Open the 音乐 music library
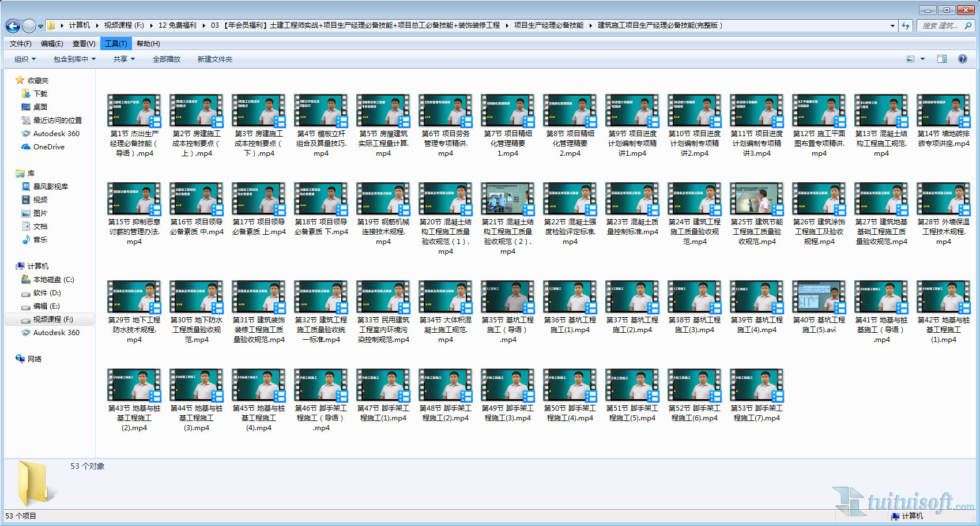This screenshot has height=526, width=980. coord(40,240)
